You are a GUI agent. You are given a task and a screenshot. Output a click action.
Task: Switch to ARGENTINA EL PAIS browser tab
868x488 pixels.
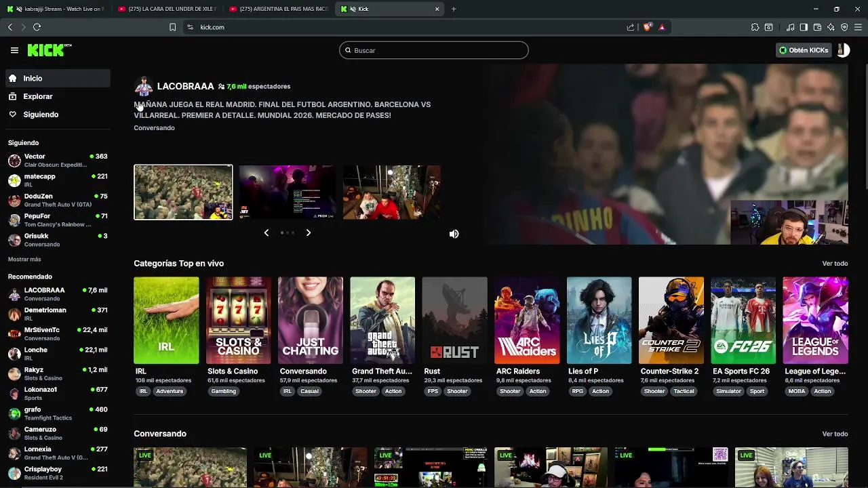pyautogui.click(x=278, y=9)
